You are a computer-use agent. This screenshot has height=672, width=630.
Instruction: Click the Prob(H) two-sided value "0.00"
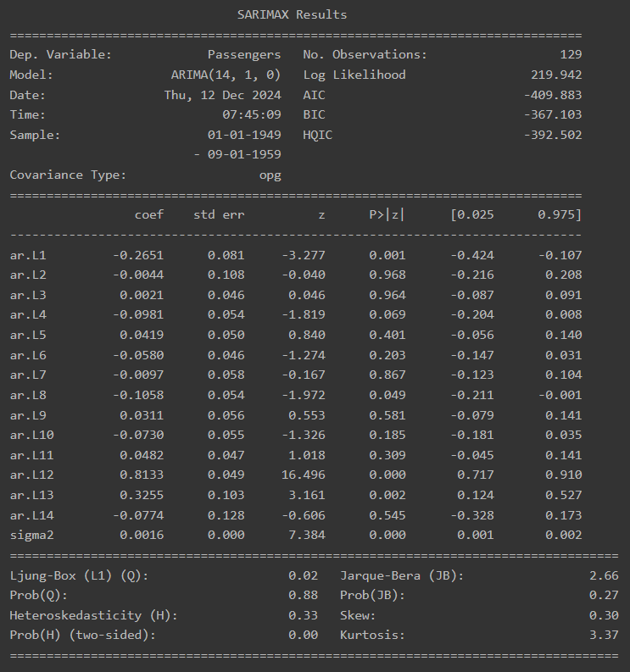tap(304, 636)
